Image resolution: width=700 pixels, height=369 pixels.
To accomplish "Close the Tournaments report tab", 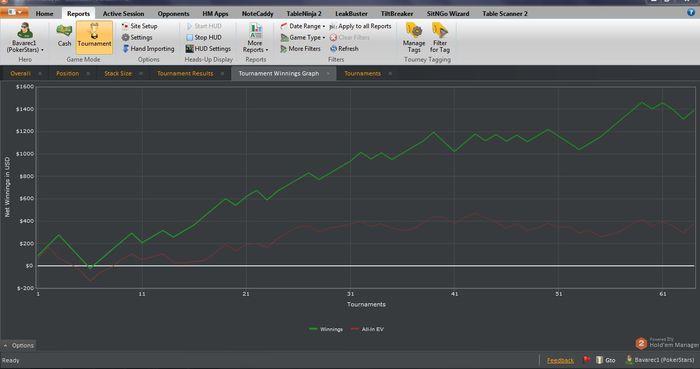I will 390,74.
